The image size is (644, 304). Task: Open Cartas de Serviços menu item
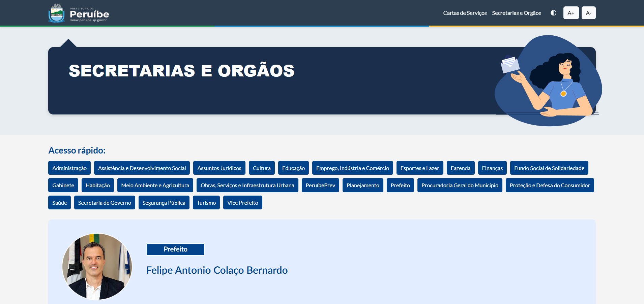click(465, 13)
